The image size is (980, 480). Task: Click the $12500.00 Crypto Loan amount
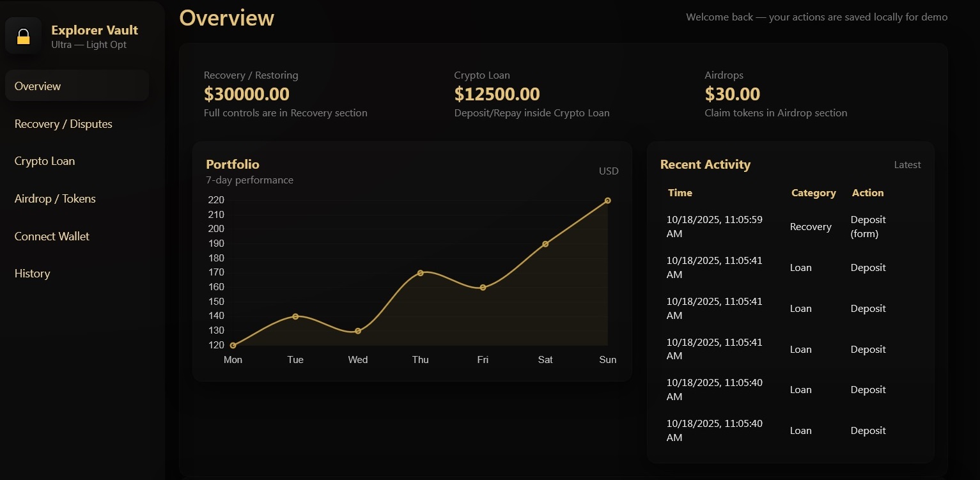point(497,95)
